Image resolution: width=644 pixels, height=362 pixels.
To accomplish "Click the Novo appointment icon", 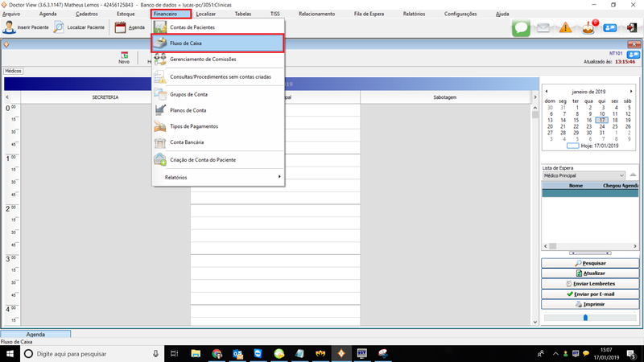I will (124, 56).
